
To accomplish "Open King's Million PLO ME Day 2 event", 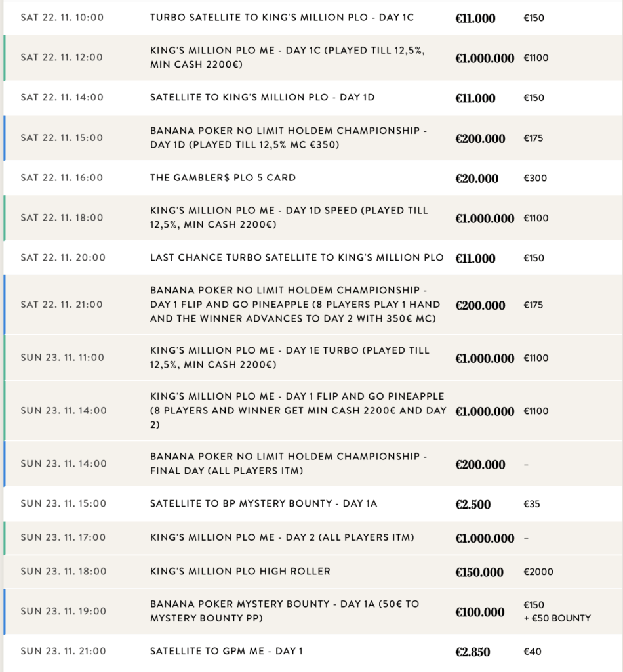I will (282, 537).
